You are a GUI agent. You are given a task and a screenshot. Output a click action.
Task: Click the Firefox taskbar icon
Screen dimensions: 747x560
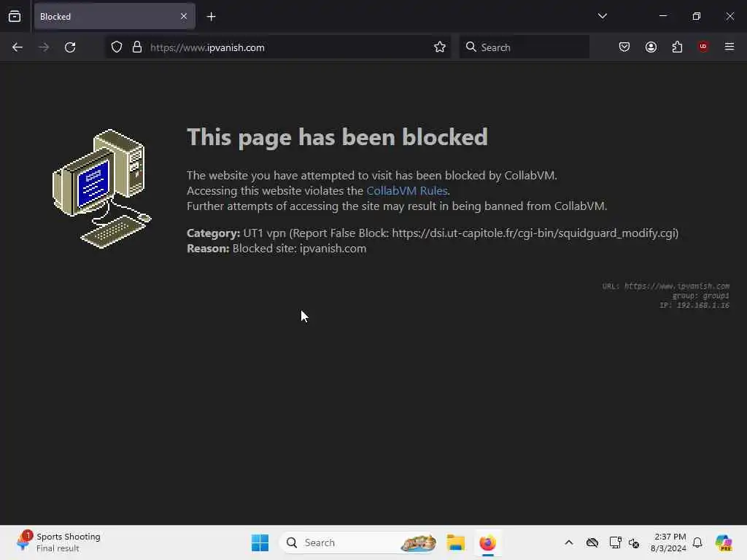tap(487, 542)
